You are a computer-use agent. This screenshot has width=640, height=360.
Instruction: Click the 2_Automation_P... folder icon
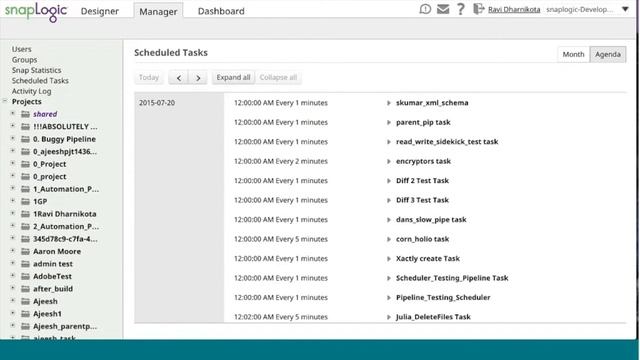pyautogui.click(x=25, y=227)
